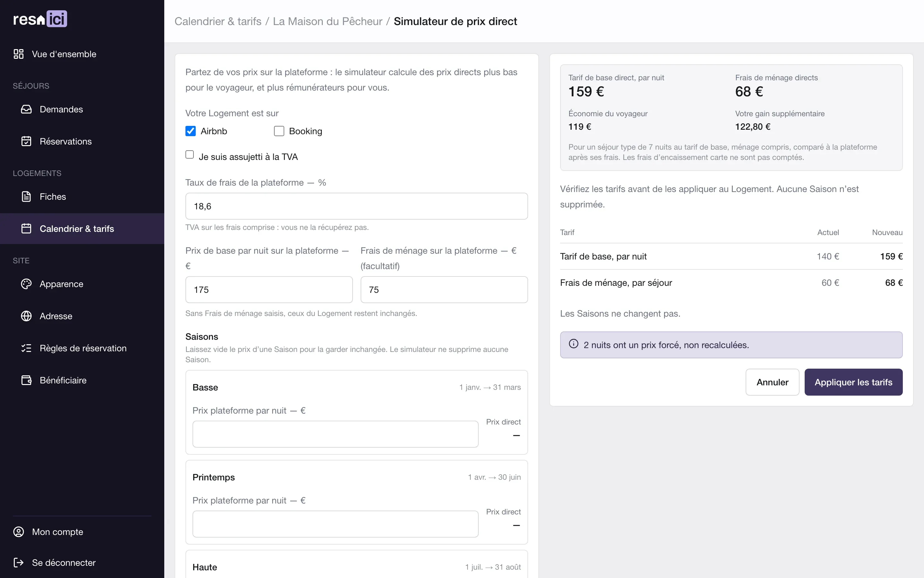Click the Apparence label in the sidebar
The image size is (924, 578).
pos(62,284)
